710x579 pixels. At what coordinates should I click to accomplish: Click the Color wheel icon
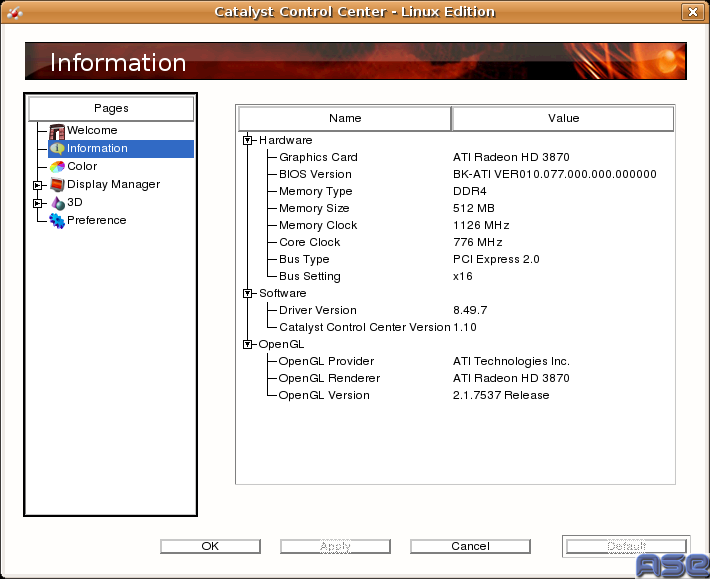point(57,167)
